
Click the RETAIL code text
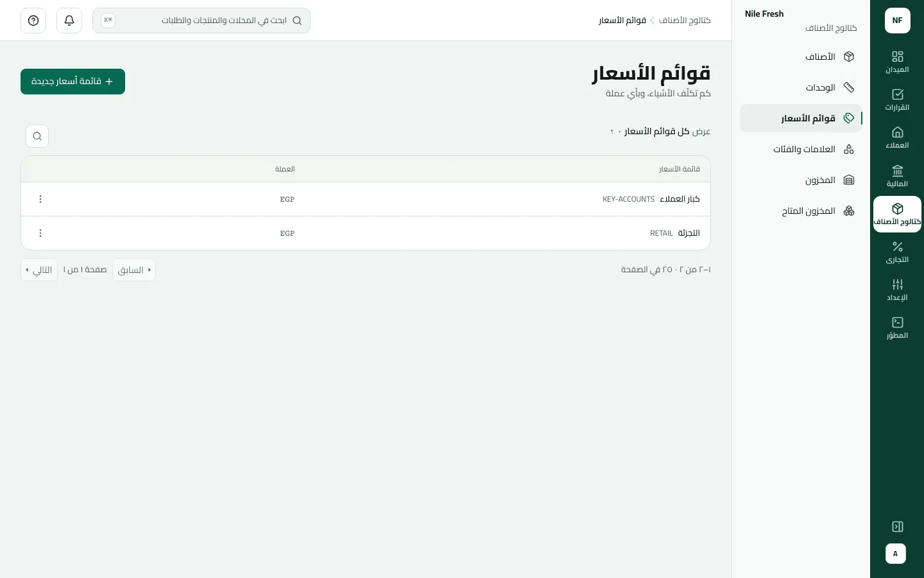(662, 234)
